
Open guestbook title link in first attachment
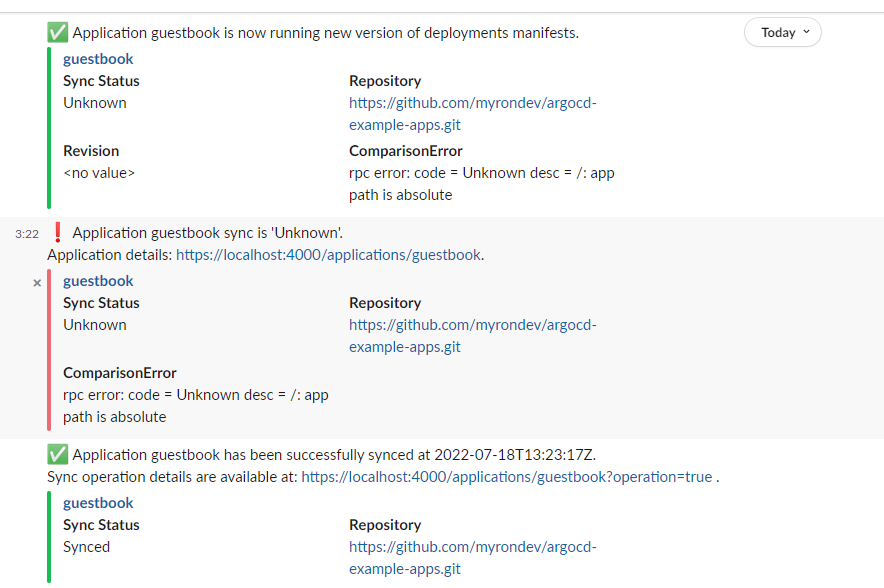(x=98, y=59)
